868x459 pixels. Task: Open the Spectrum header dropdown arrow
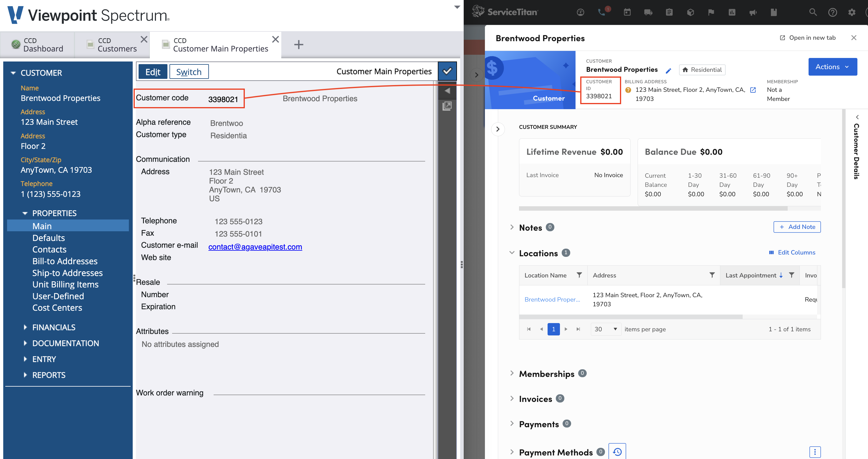coord(457,7)
